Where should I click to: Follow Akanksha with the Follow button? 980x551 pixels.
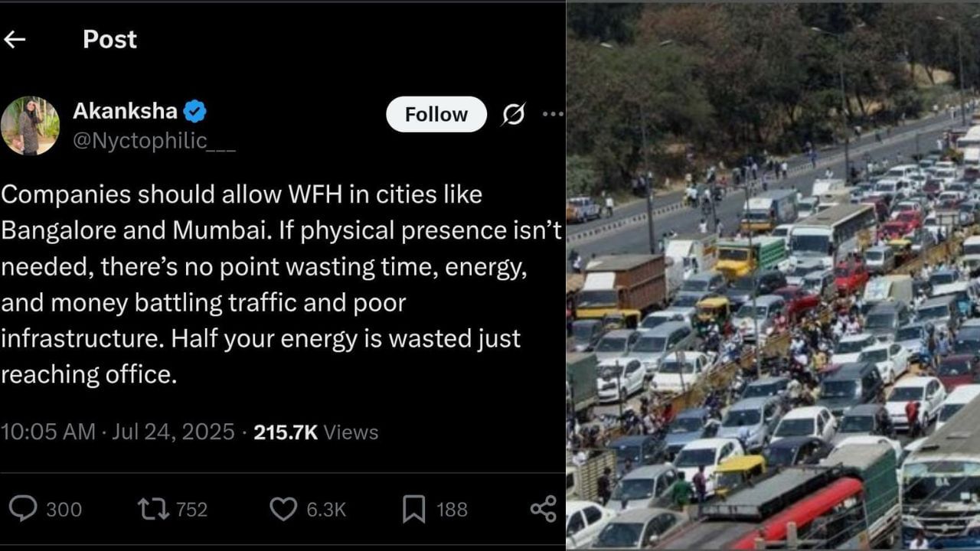click(x=436, y=115)
